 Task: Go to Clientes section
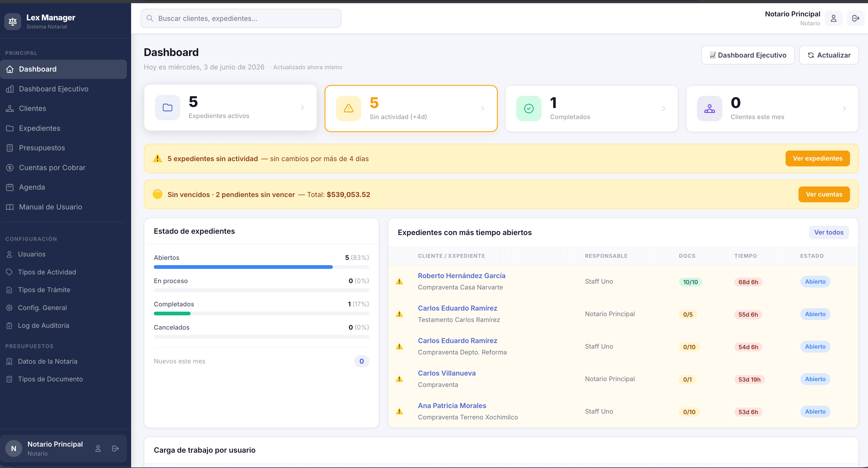[x=64, y=108]
